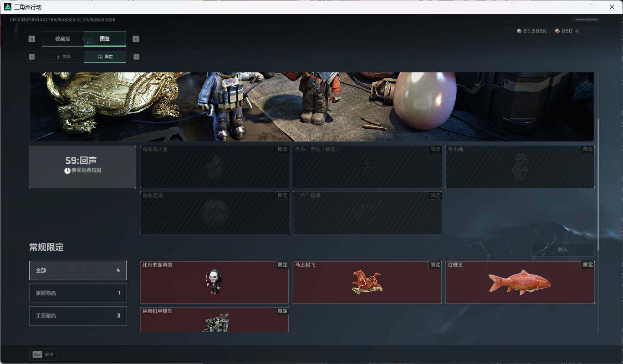Click the A key hint icon

[x=32, y=57]
